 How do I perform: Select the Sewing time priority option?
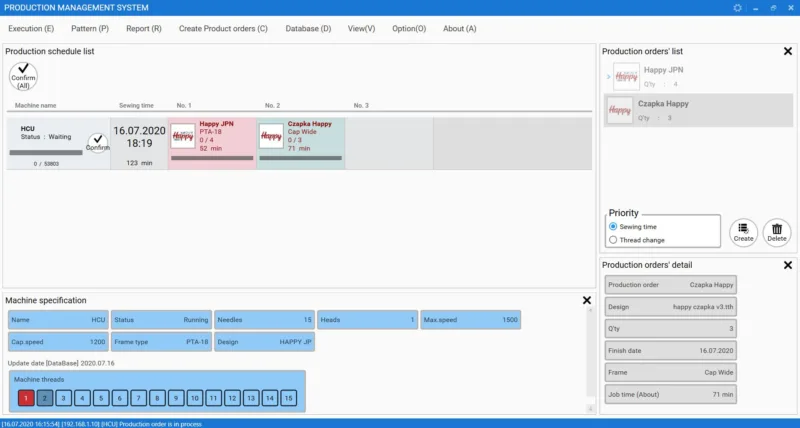click(x=613, y=226)
